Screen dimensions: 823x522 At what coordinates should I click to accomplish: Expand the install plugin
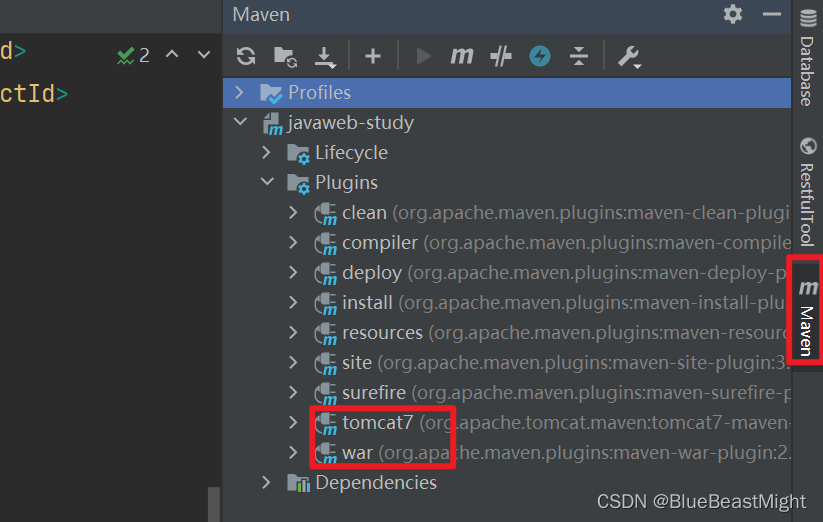coord(293,302)
